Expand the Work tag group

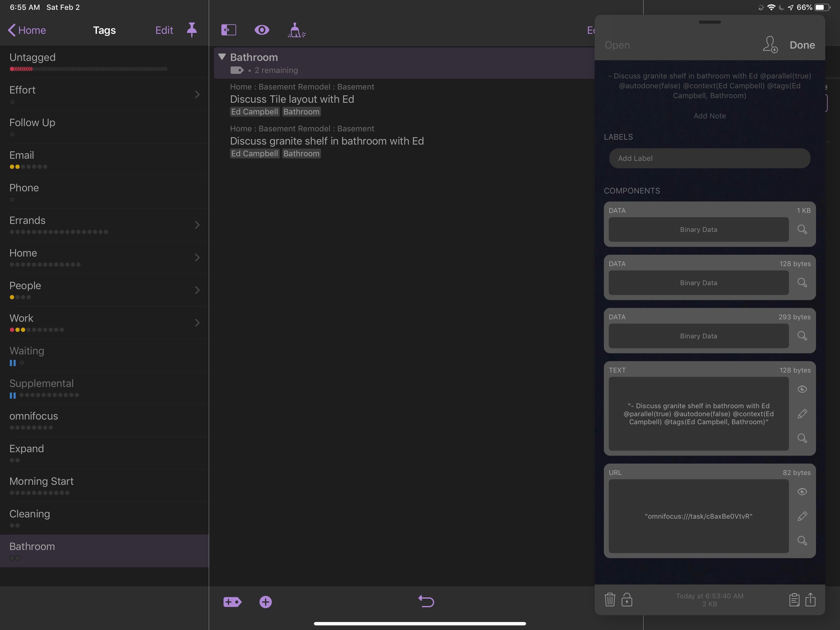click(197, 322)
